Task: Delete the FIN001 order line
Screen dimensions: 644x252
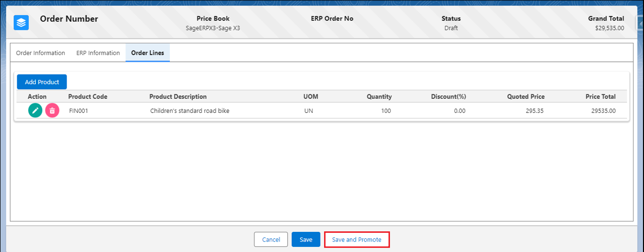Action: click(x=52, y=110)
